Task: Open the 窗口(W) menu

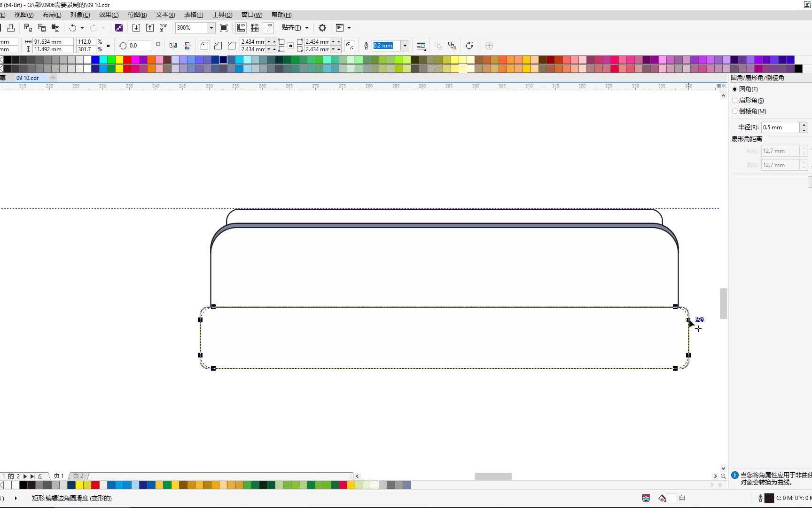Action: (252, 15)
